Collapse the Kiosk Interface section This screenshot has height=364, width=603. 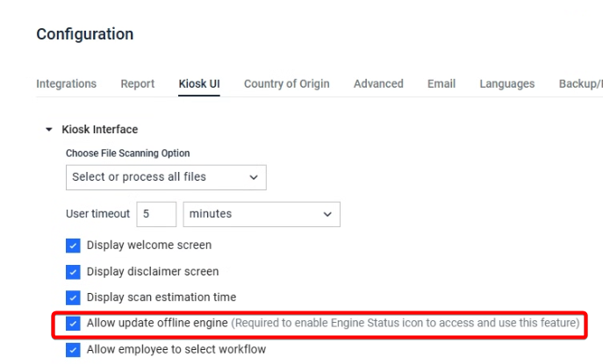[x=49, y=130]
